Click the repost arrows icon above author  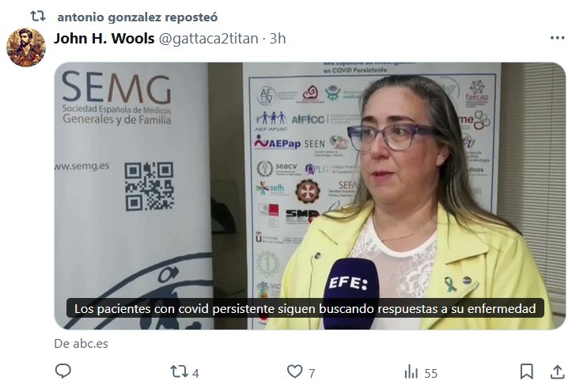point(38,16)
